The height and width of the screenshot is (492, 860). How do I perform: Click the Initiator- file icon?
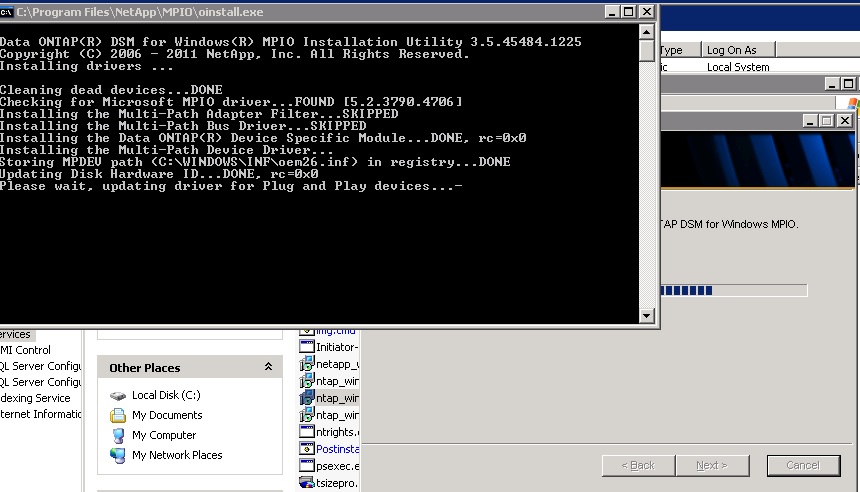(x=307, y=346)
